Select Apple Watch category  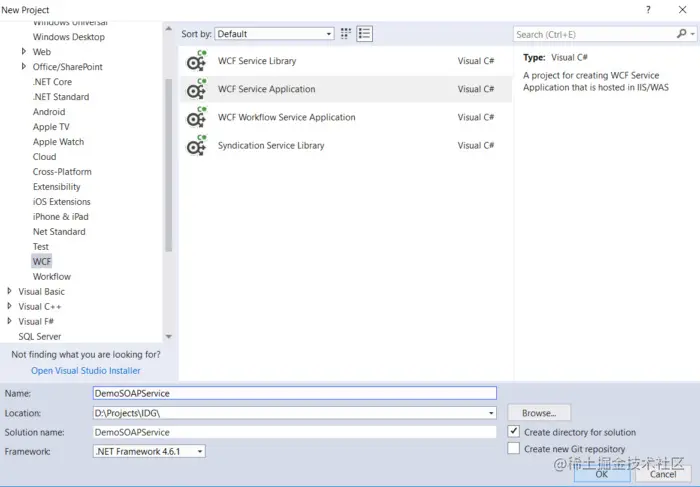(x=58, y=142)
